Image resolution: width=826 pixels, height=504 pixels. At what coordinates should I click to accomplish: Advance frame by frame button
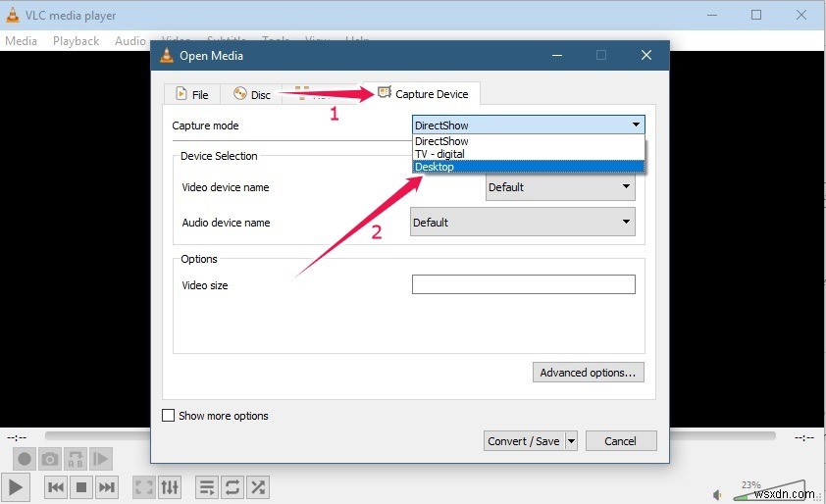(x=100, y=459)
